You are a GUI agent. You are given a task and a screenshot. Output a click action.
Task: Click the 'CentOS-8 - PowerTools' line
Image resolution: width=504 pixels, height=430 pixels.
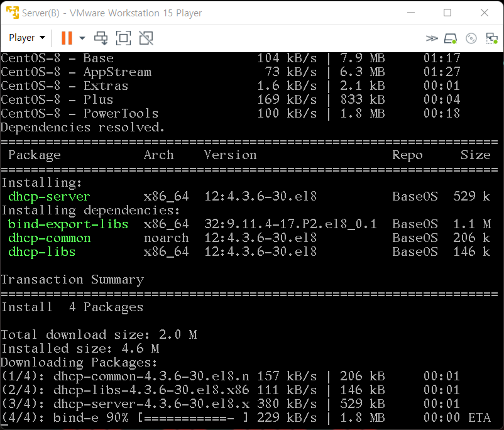[231, 114]
